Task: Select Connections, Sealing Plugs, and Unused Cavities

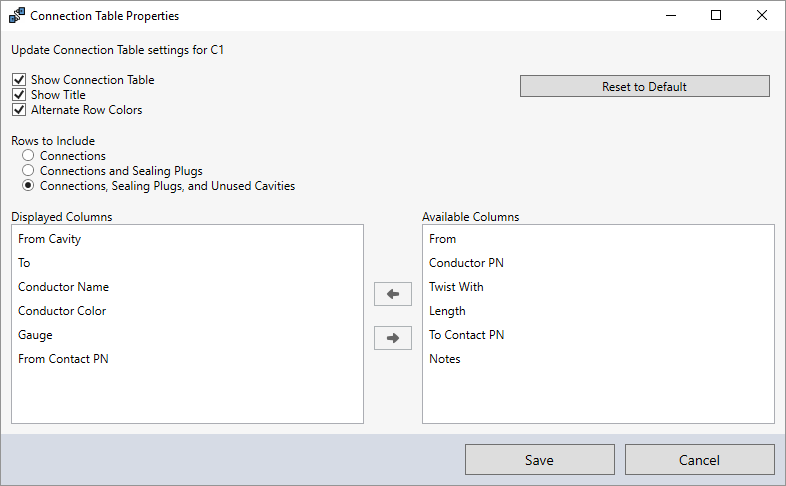Action: tap(28, 185)
